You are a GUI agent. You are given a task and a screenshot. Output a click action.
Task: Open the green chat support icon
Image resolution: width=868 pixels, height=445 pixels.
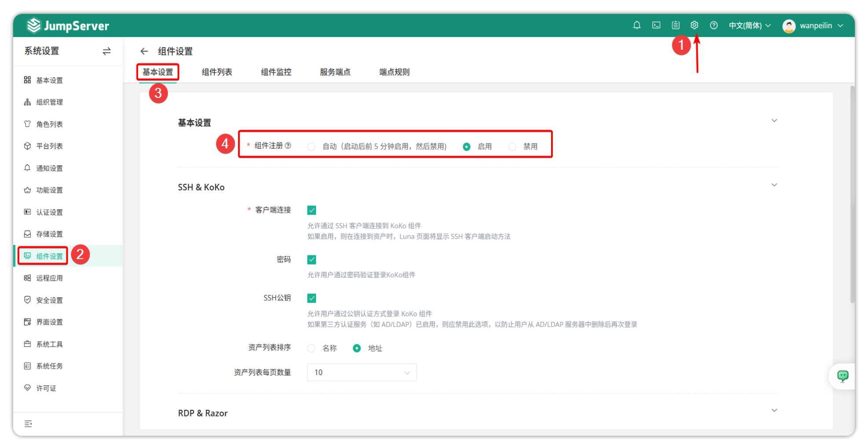coord(842,376)
